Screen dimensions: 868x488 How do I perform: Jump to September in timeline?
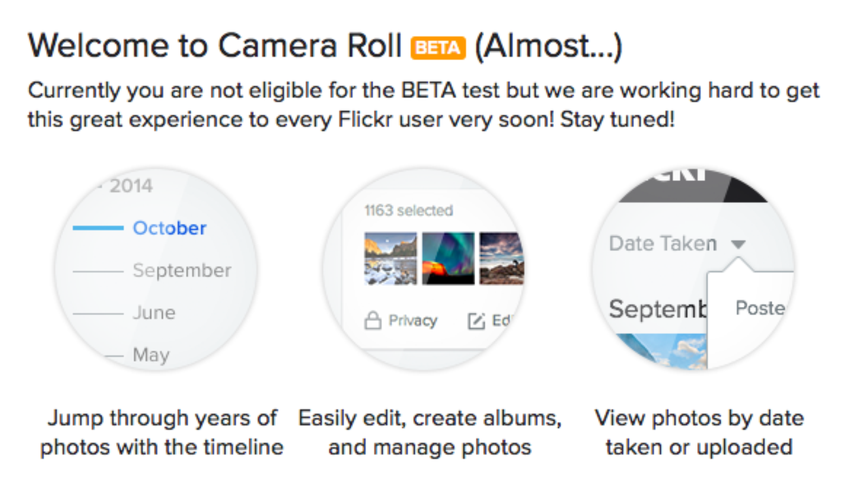coord(182,270)
